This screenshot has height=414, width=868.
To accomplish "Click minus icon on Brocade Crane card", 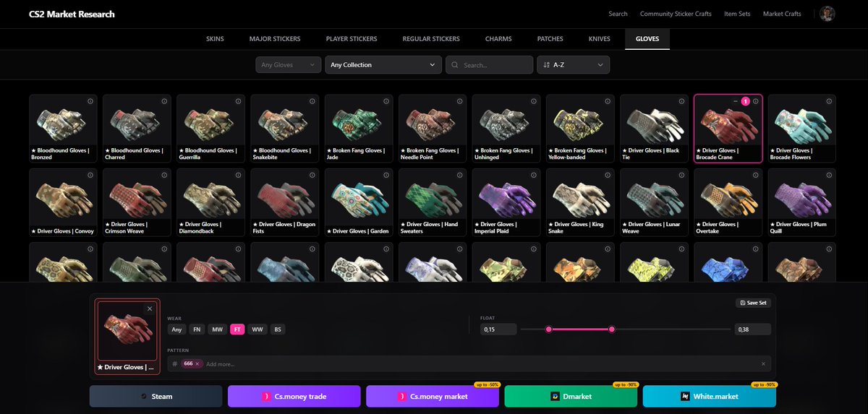I will coord(736,101).
